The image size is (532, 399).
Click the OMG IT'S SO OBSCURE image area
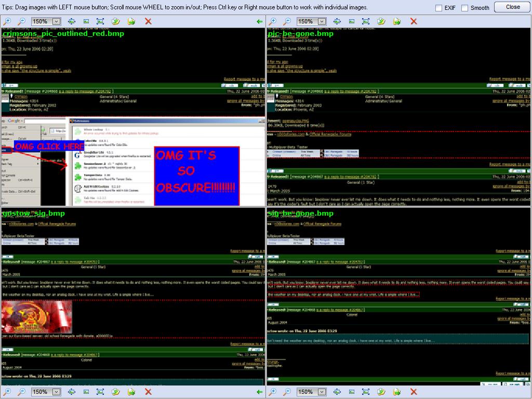click(196, 171)
